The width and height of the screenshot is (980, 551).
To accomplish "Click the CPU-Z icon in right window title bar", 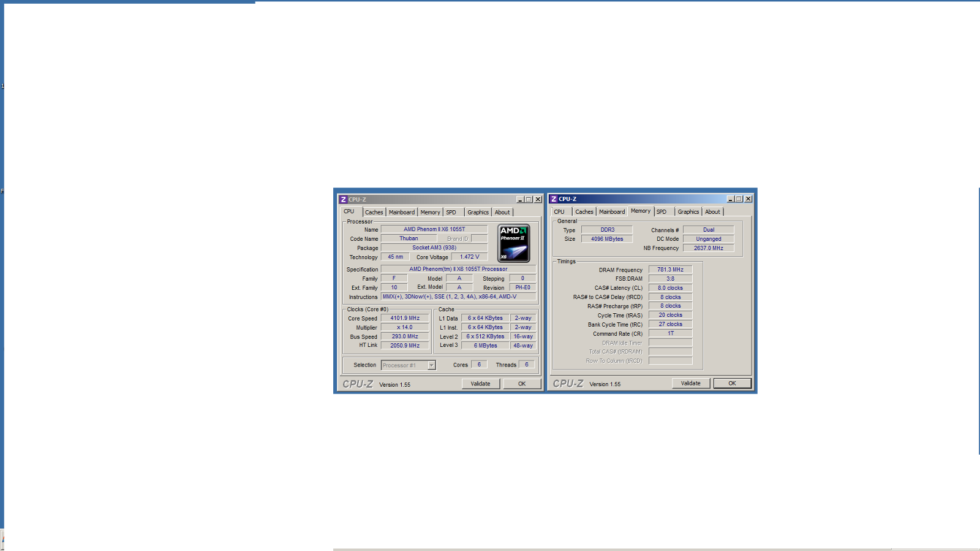I will click(x=554, y=199).
